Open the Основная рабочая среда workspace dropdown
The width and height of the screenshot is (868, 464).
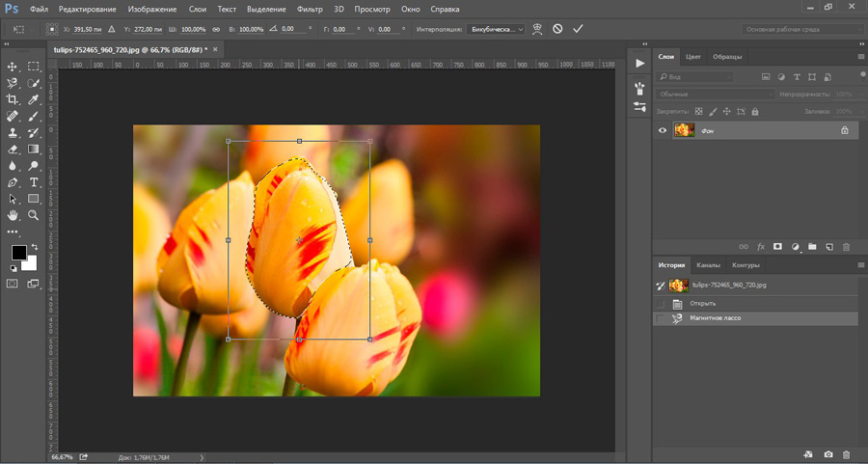click(x=804, y=29)
